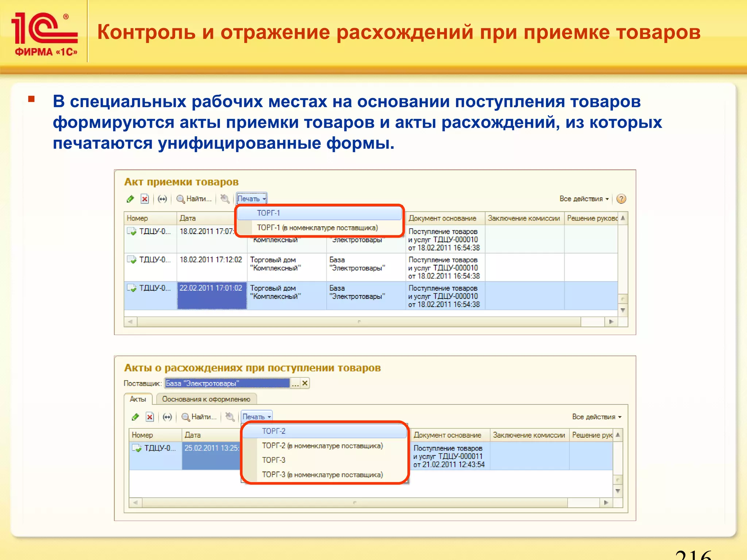The height and width of the screenshot is (560, 747).
Task: Click Документ основание column header in upper table
Action: pos(445,218)
